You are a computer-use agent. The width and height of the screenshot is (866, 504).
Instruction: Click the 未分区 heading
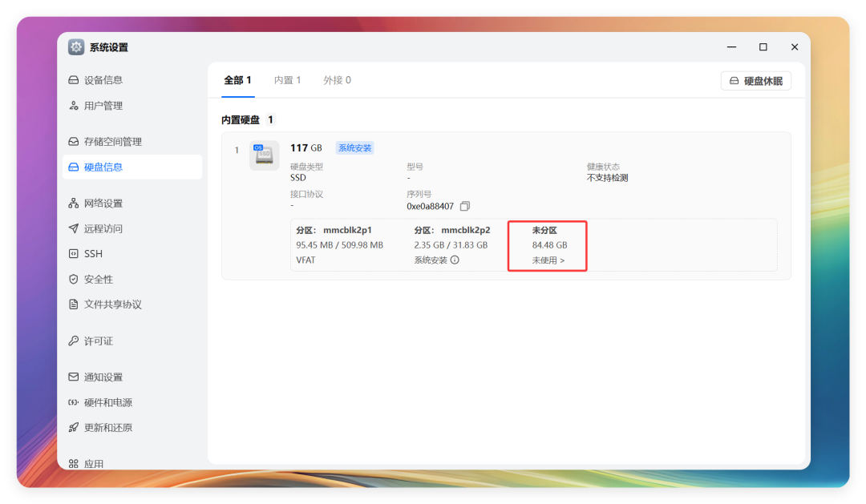pyautogui.click(x=544, y=230)
